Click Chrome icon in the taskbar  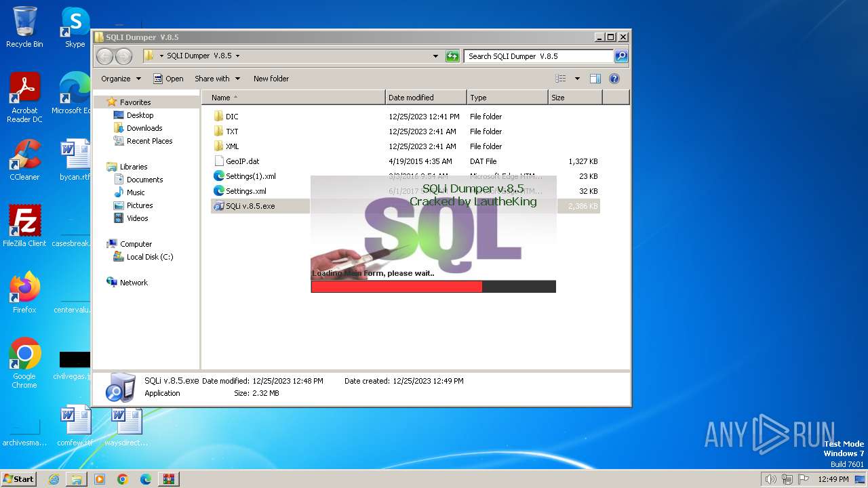[123, 479]
